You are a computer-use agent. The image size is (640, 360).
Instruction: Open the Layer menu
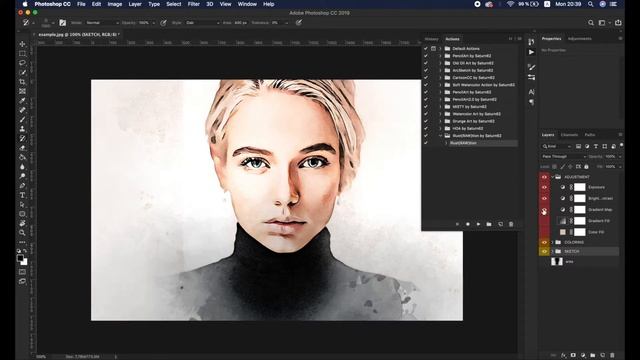tap(135, 4)
